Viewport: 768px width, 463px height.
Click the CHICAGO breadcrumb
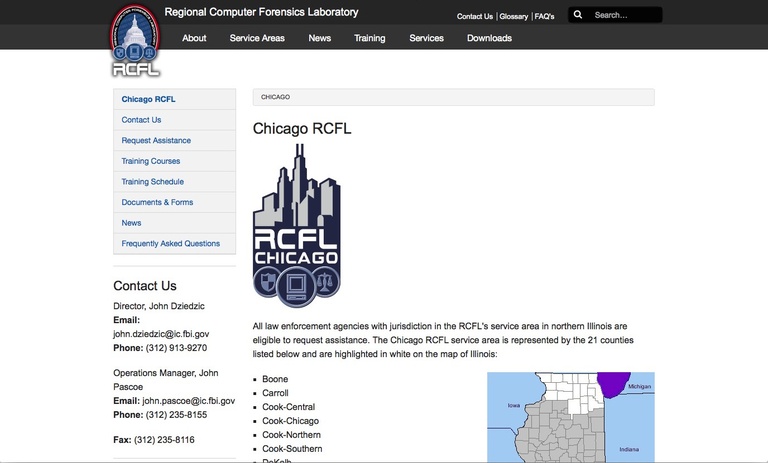click(x=275, y=97)
